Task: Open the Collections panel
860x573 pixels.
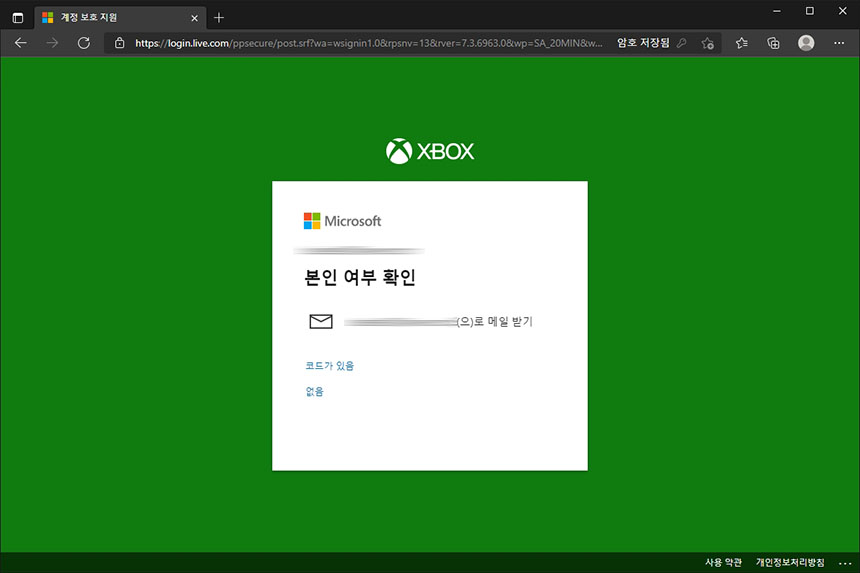Action: point(773,43)
